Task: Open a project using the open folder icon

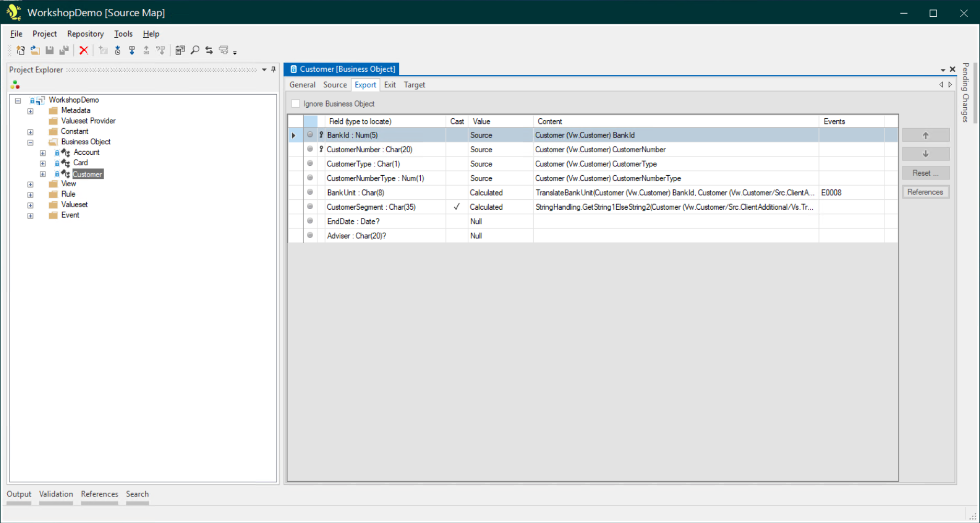Action: point(35,50)
